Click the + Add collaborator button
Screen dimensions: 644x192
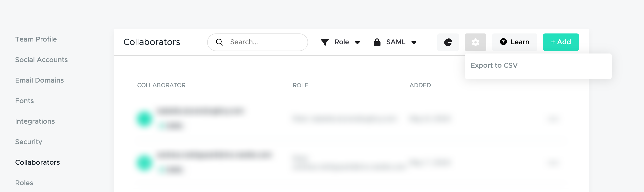click(561, 42)
